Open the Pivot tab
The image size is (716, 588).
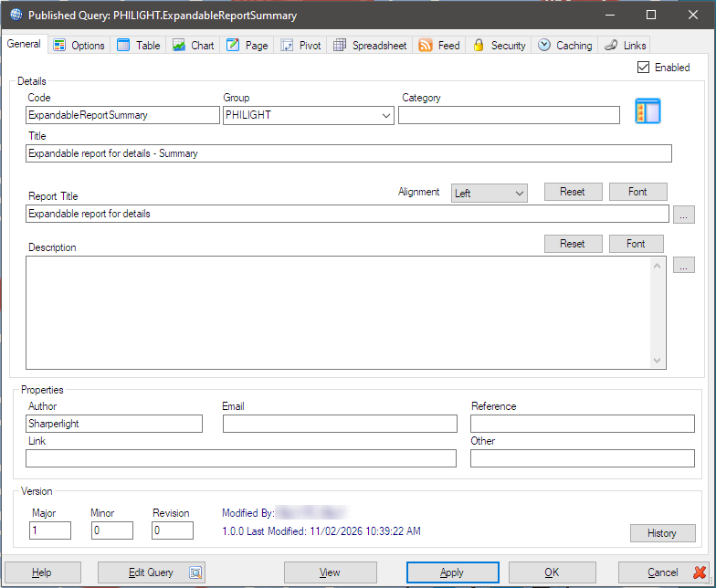pyautogui.click(x=300, y=46)
